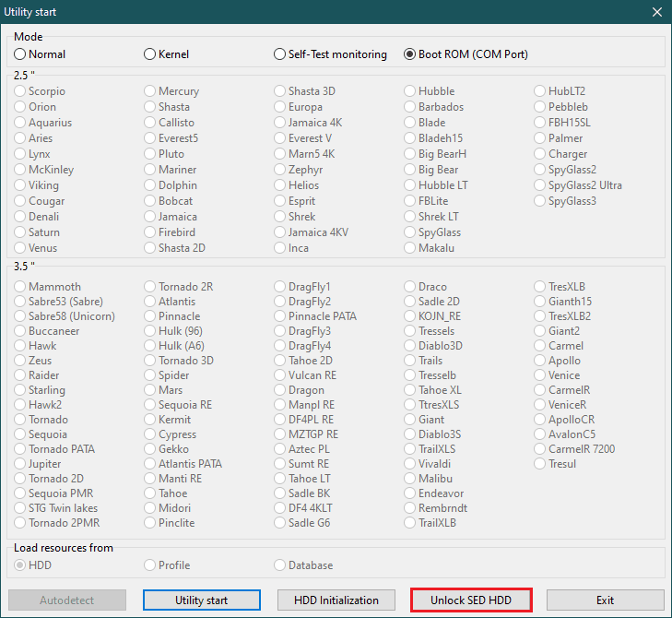This screenshot has height=618, width=672.
Task: Choose Kernel mode option
Action: 150,54
